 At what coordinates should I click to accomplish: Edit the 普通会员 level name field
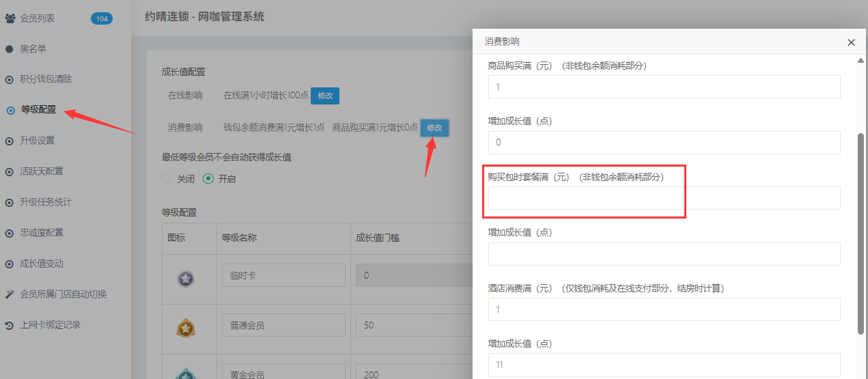[283, 325]
